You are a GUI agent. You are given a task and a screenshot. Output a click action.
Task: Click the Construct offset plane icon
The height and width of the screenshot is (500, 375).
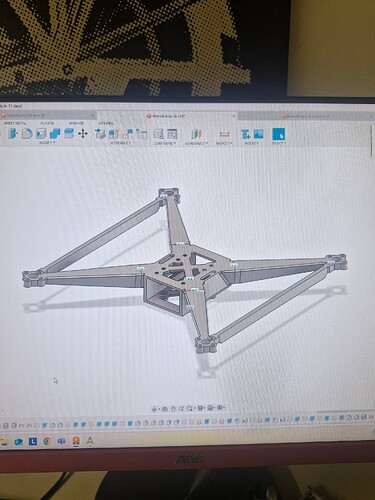[x=197, y=134]
